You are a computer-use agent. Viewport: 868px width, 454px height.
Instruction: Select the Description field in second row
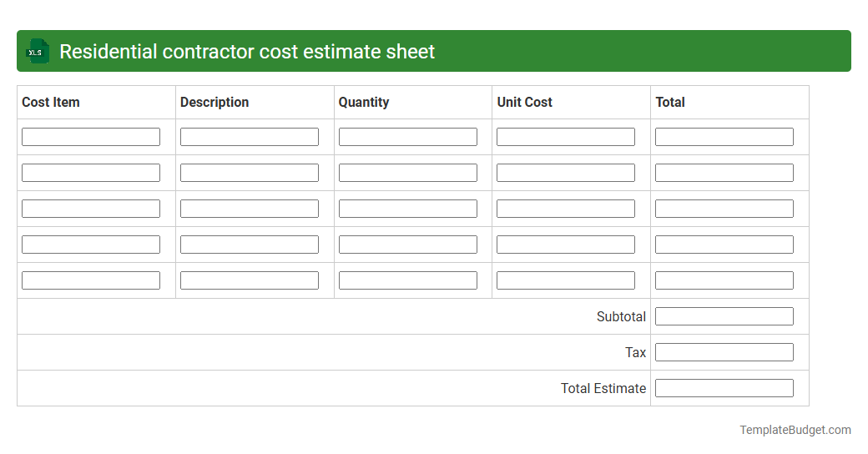pyautogui.click(x=249, y=173)
